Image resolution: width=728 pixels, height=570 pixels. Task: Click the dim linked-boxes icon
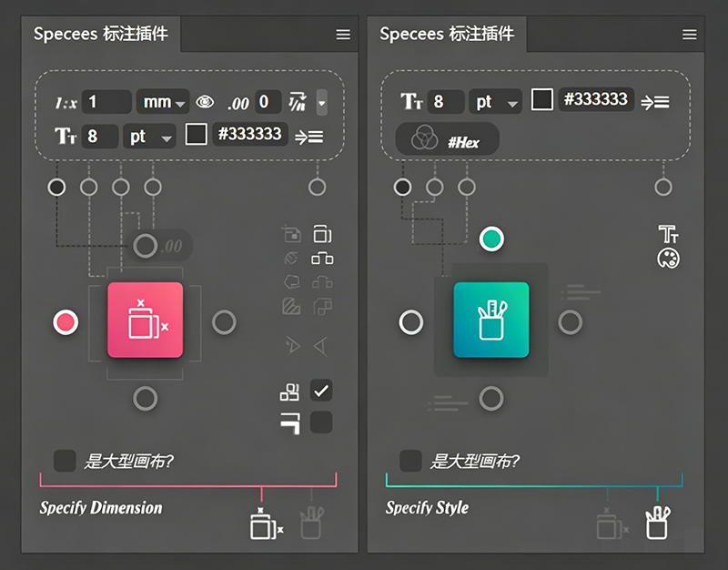click(x=322, y=282)
